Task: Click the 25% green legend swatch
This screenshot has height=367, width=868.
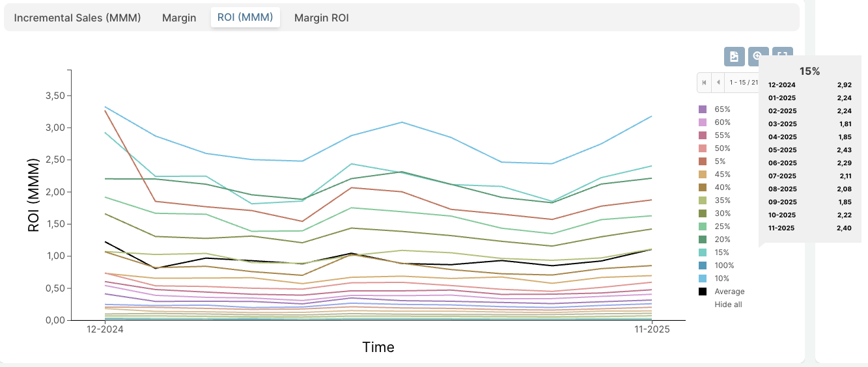Action: tap(703, 226)
